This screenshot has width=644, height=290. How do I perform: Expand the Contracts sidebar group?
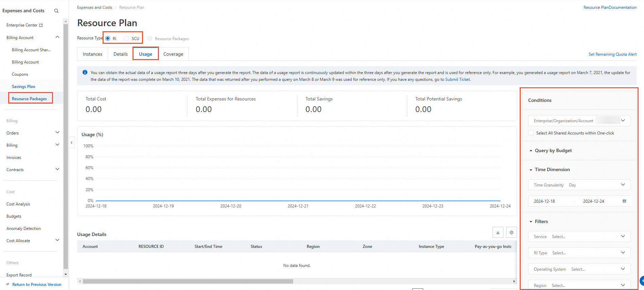(57, 169)
